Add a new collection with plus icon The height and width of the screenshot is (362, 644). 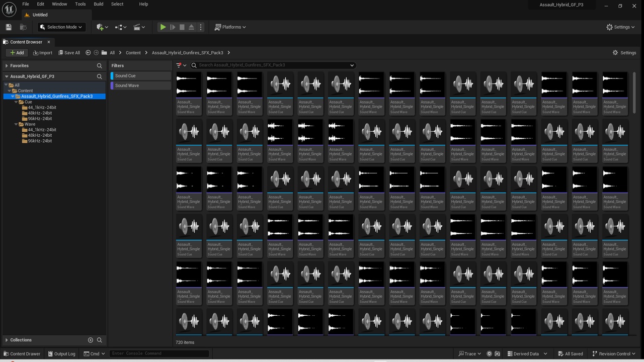coord(91,340)
